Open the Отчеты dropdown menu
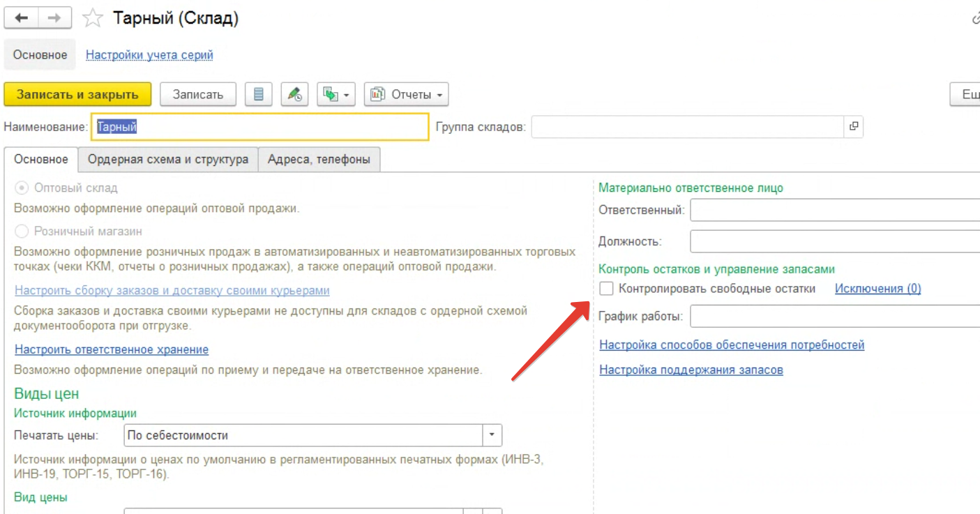The width and height of the screenshot is (980, 514). click(x=406, y=94)
